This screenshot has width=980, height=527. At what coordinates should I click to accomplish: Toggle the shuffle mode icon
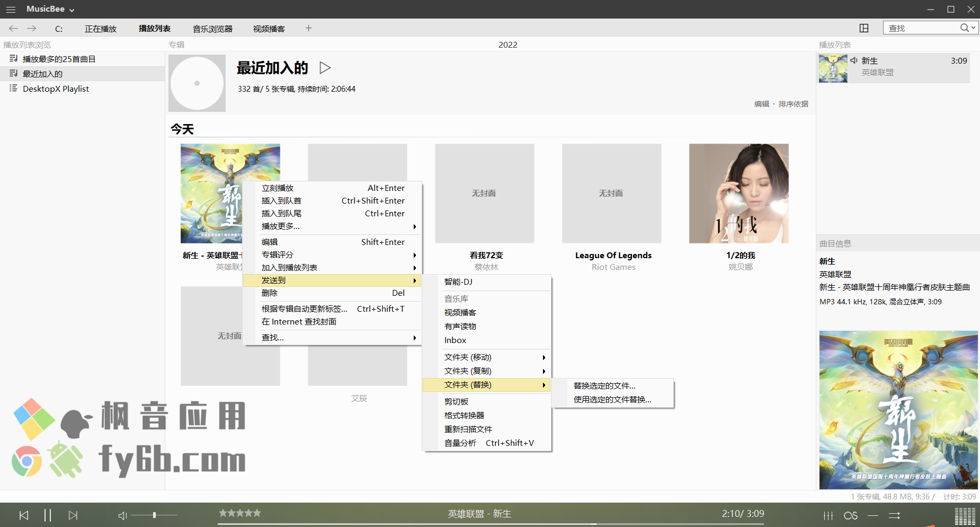point(894,515)
